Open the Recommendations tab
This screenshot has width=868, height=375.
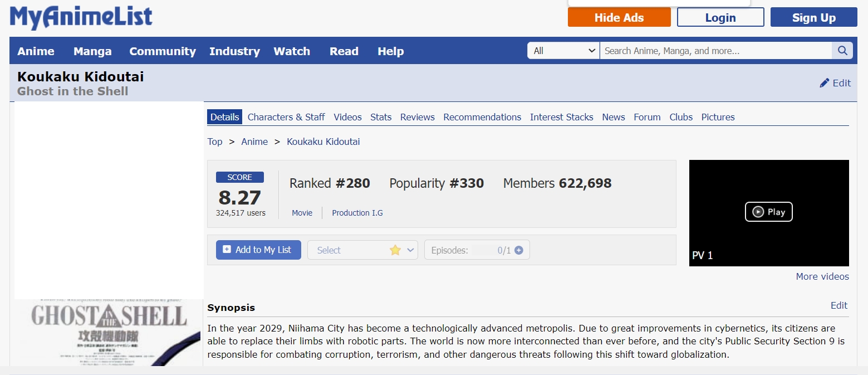[x=482, y=117]
